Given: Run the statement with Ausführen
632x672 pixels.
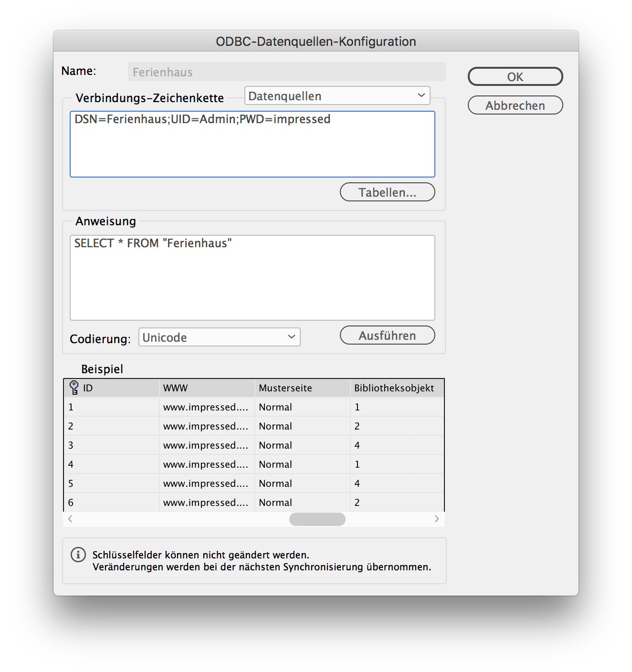Looking at the screenshot, I should [387, 336].
